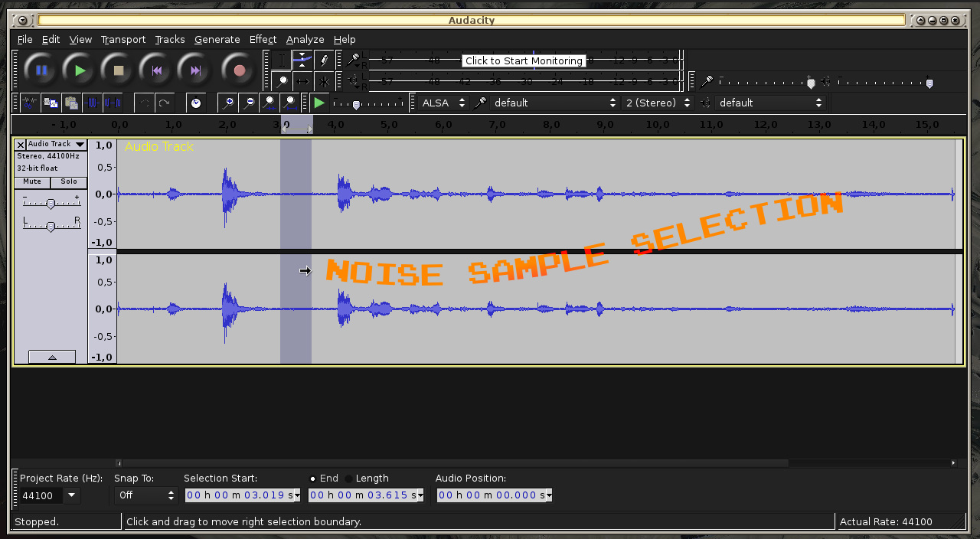
Task: Zoom in on the waveform
Action: coord(229,103)
